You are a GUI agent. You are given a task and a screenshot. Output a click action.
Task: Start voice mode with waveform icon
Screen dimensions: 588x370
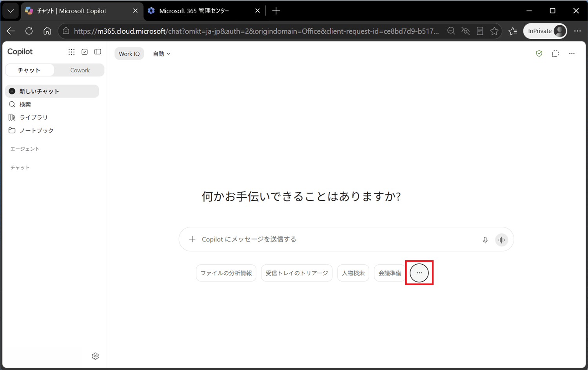(501, 240)
